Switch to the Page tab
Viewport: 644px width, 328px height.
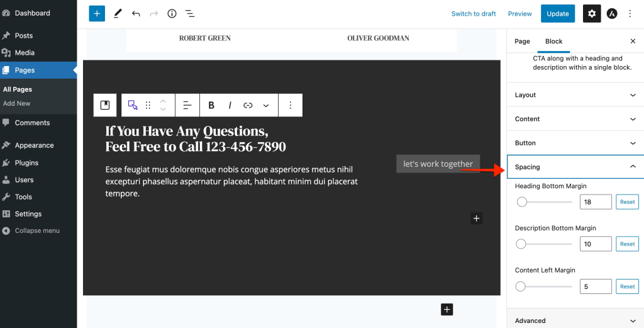tap(522, 41)
